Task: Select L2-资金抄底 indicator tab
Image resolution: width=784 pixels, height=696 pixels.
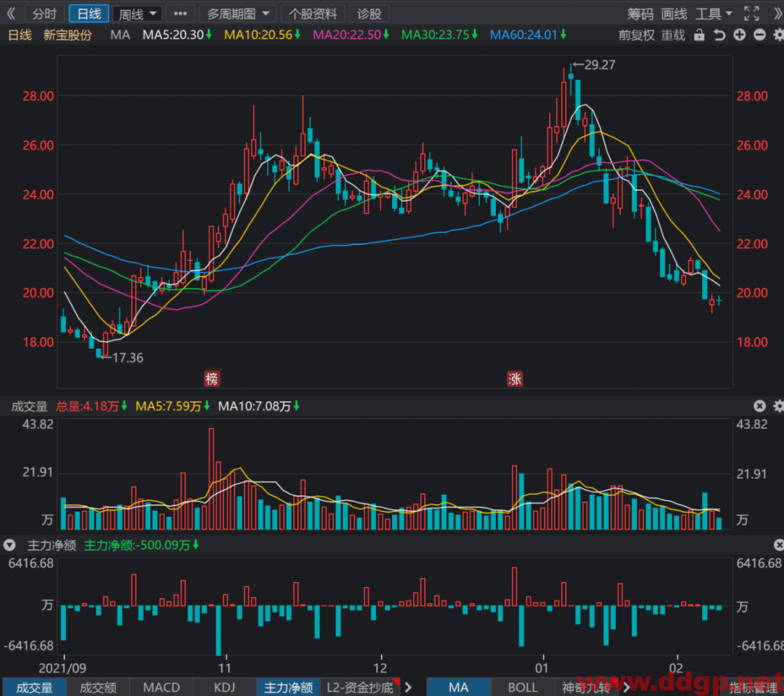Action: click(x=360, y=688)
